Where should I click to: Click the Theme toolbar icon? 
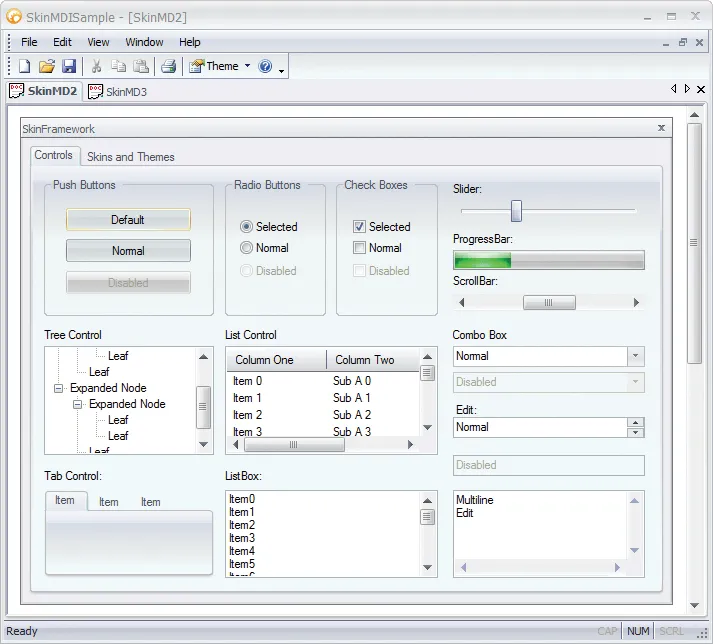tap(196, 66)
